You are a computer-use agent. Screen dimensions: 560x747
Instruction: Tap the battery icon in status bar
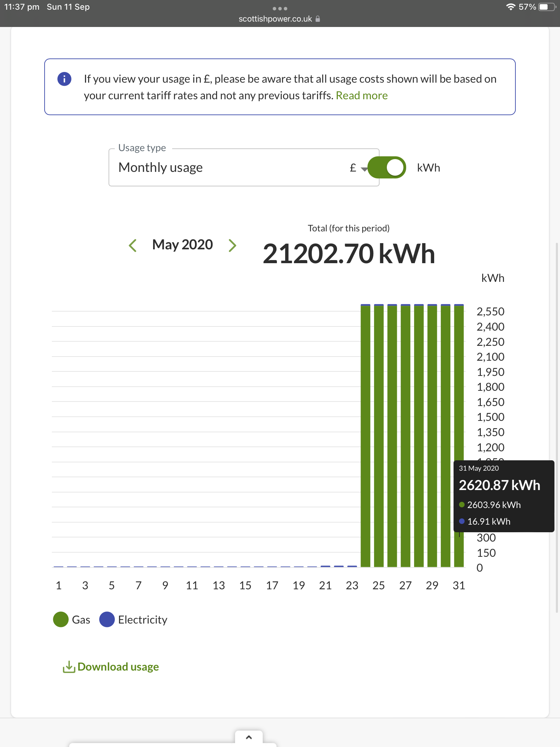point(547,7)
